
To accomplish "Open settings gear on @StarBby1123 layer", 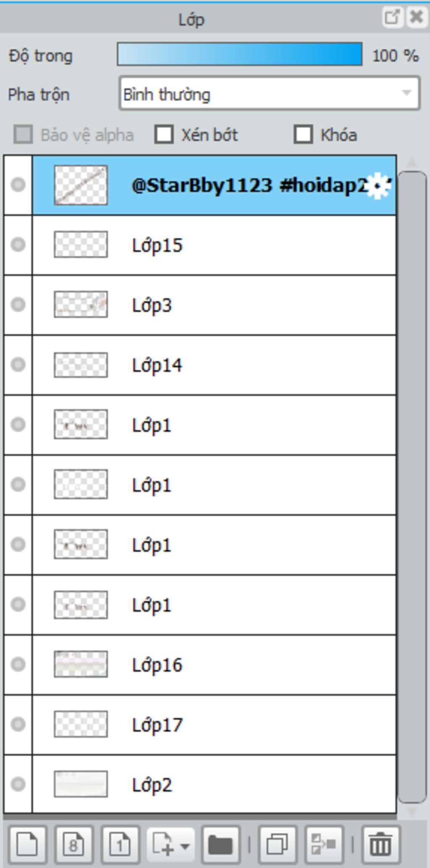I will point(377,185).
